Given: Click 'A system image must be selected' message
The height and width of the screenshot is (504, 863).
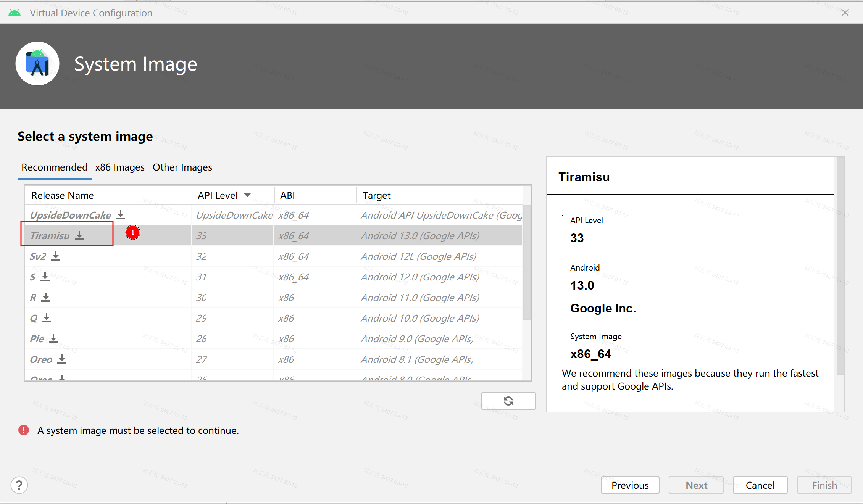Looking at the screenshot, I should click(138, 430).
